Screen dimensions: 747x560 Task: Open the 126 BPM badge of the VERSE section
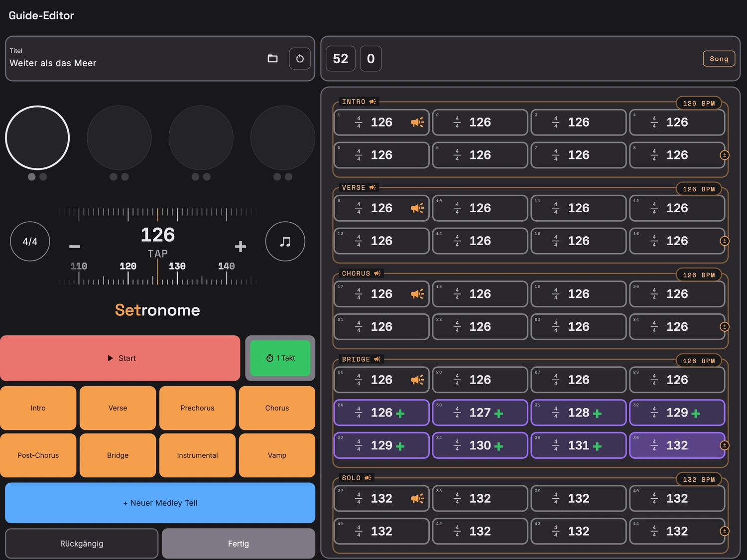click(699, 189)
